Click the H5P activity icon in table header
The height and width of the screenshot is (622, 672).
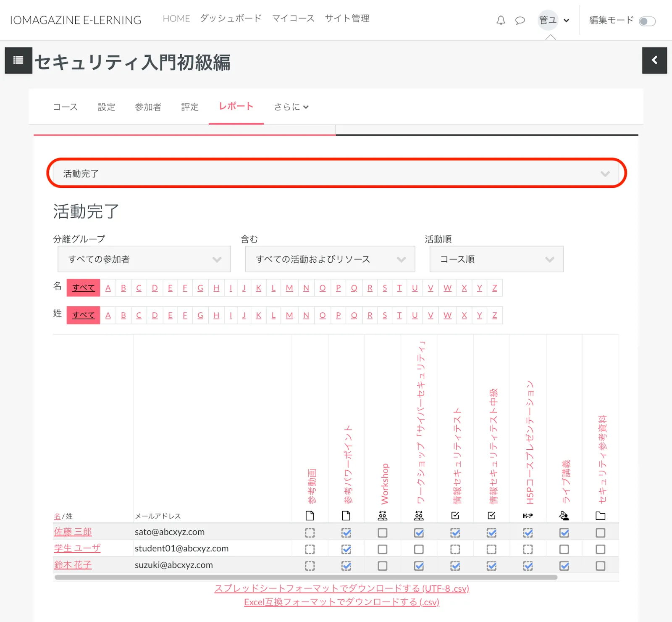(528, 516)
